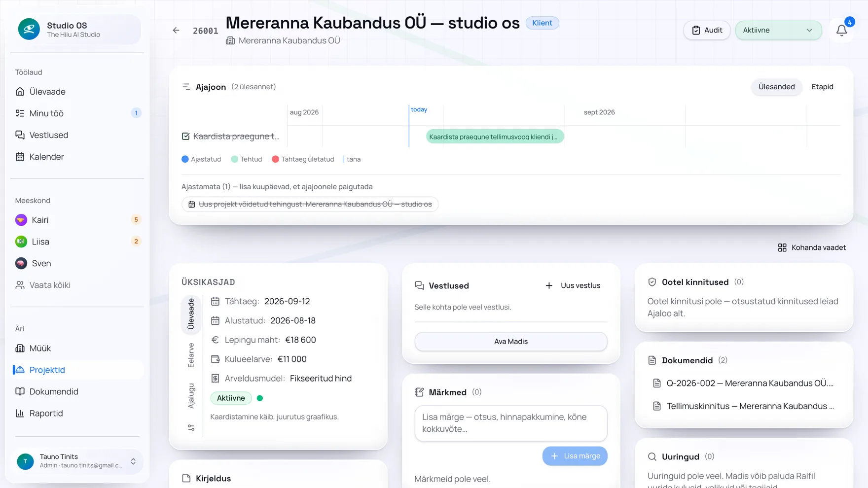Select the vertical Eelarve tab

(191, 355)
